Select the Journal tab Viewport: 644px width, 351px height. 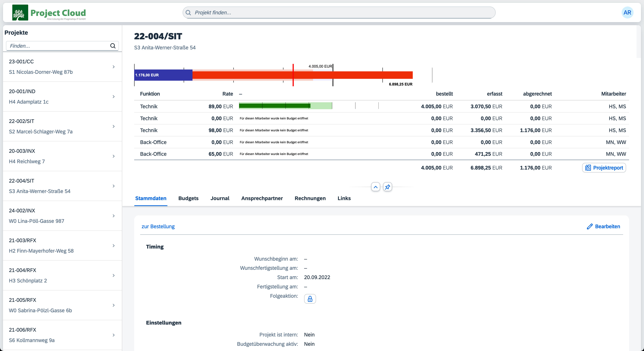click(x=220, y=198)
